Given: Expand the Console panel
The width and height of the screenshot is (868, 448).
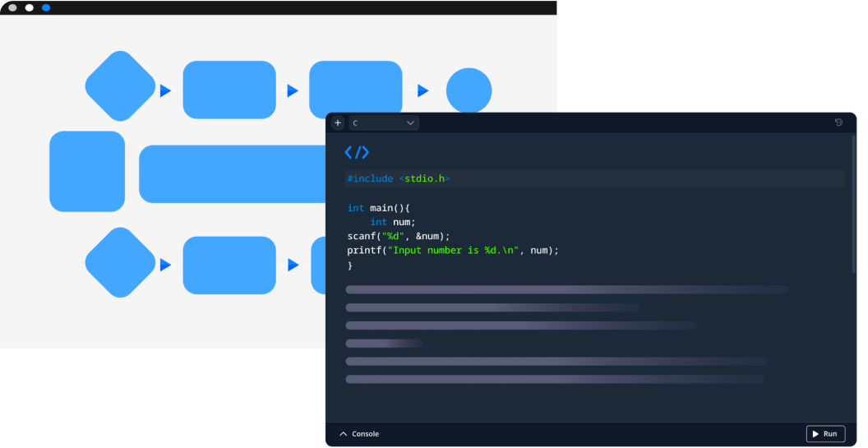Looking at the screenshot, I should coord(359,434).
